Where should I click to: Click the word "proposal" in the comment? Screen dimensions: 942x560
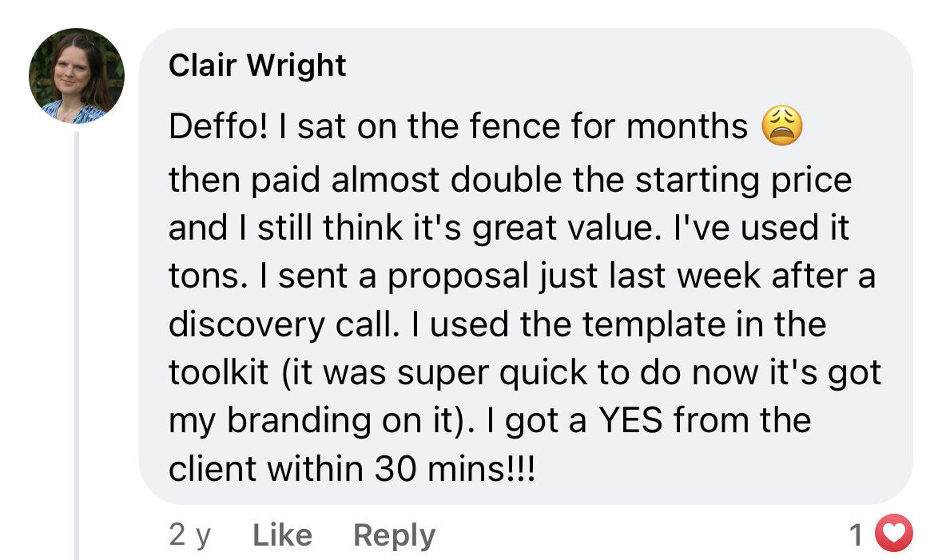point(458,277)
